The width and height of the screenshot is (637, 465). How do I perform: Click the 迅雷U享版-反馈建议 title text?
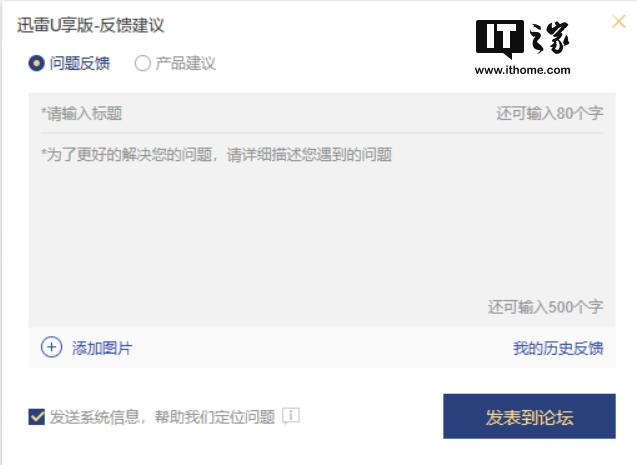pos(91,25)
